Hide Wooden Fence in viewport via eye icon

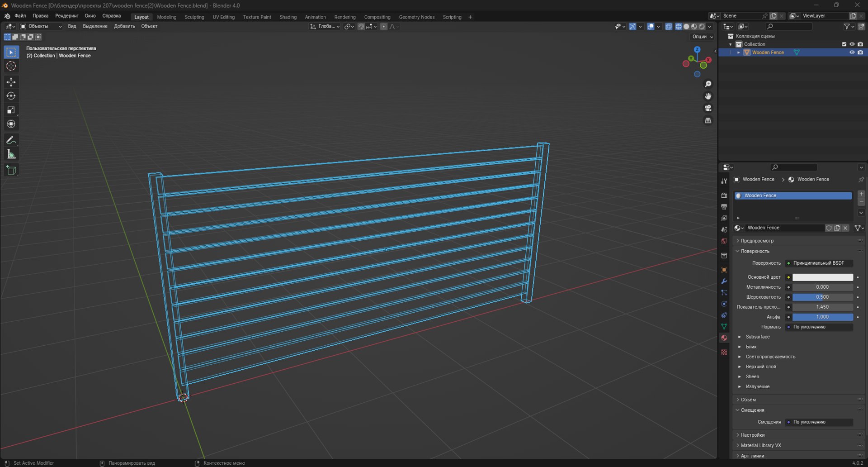[852, 52]
